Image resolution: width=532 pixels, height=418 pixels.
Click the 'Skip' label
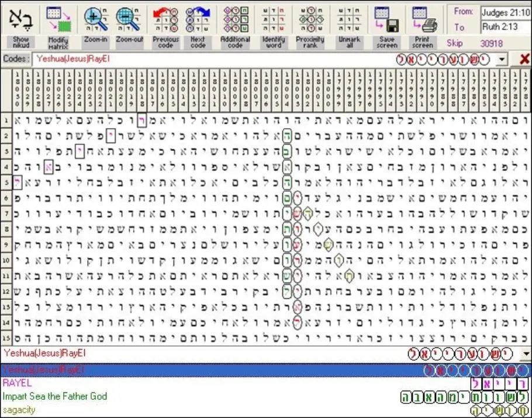point(455,43)
